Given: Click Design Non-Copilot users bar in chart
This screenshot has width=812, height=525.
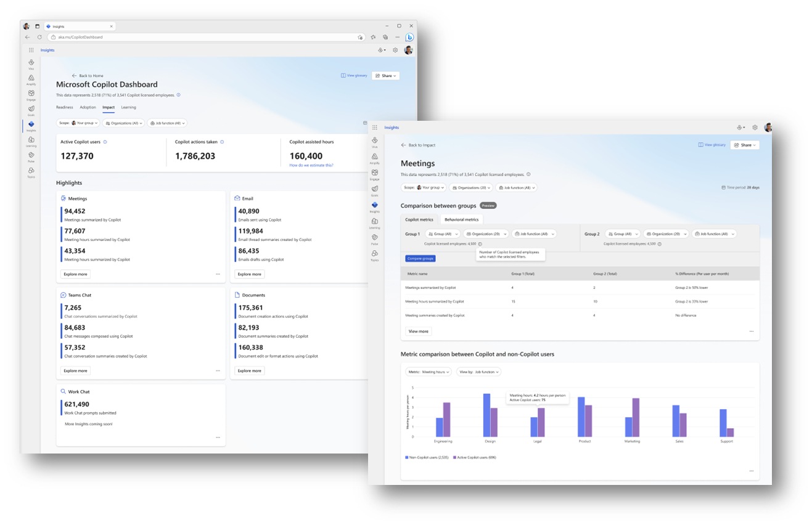Looking at the screenshot, I should [x=486, y=415].
